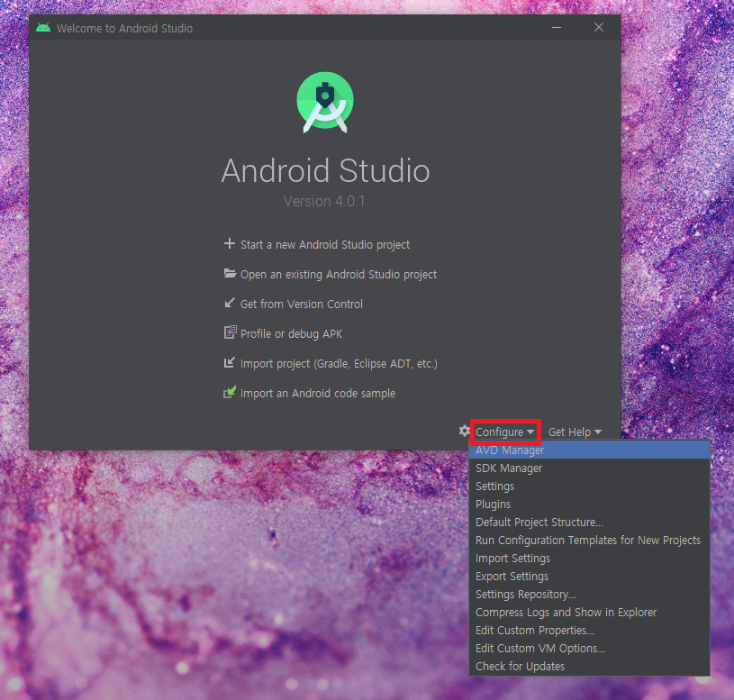Choose Get from Version Control
734x700 pixels.
pos(302,305)
